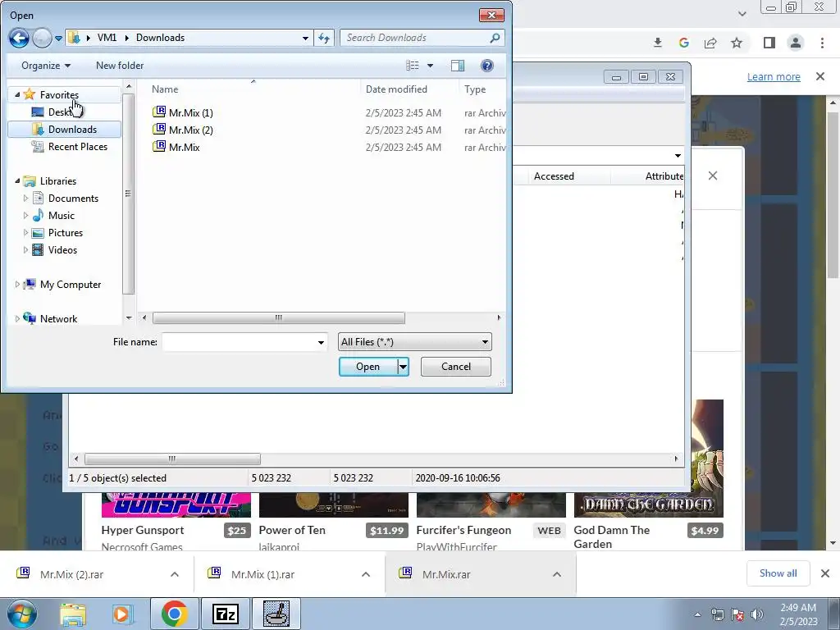Open Chrome's side panel icon
840x630 pixels.
(x=769, y=43)
